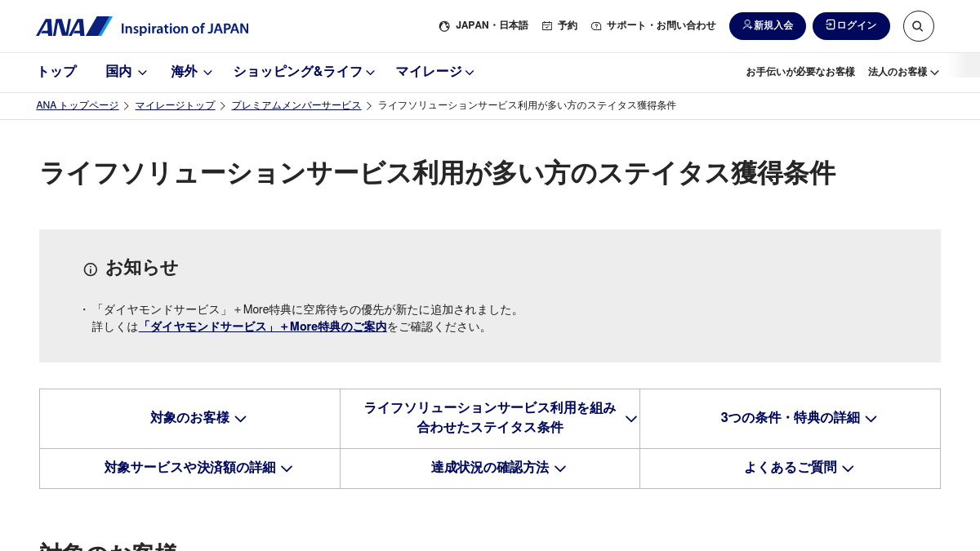Expand the 海外 navigation dropdown
Screen dimensions: 980x551
tap(191, 72)
